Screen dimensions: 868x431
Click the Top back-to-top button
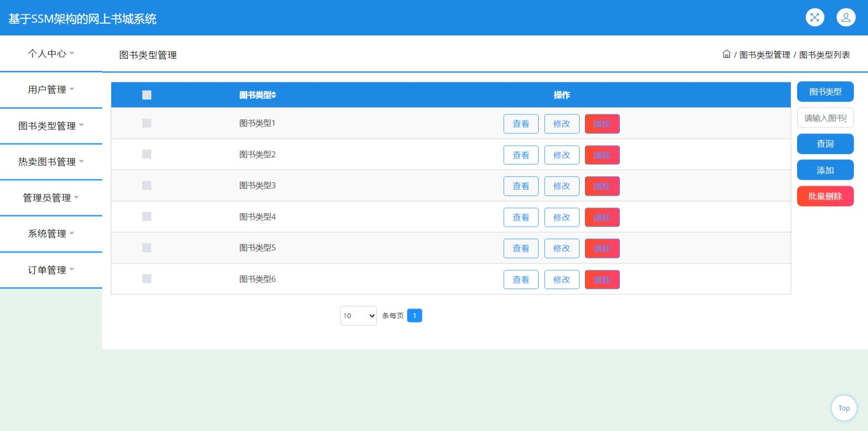[844, 408]
